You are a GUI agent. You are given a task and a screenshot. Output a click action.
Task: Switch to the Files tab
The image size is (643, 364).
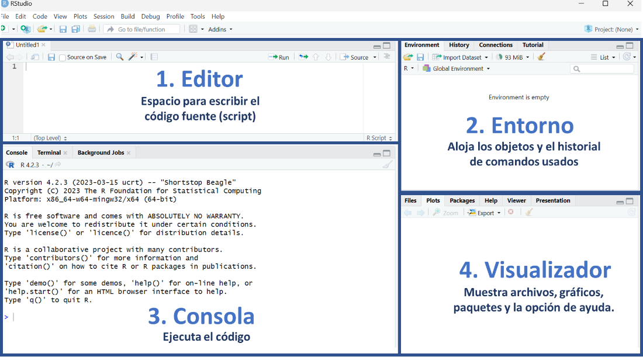click(410, 200)
